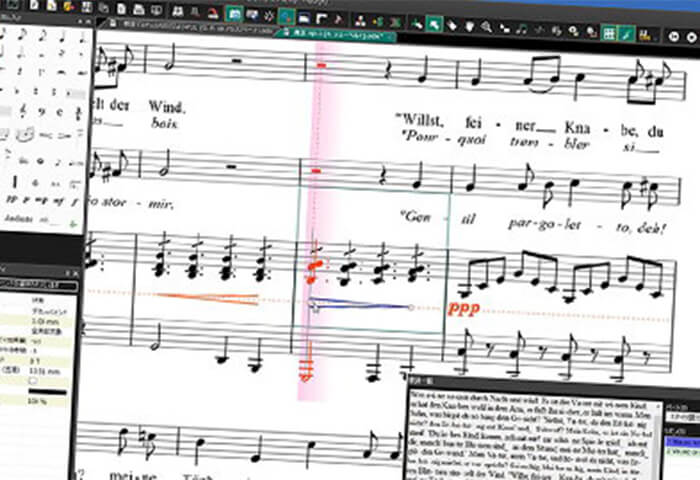The image size is (700, 480).
Task: Select the pencil tool in toolbar
Action: tap(451, 25)
